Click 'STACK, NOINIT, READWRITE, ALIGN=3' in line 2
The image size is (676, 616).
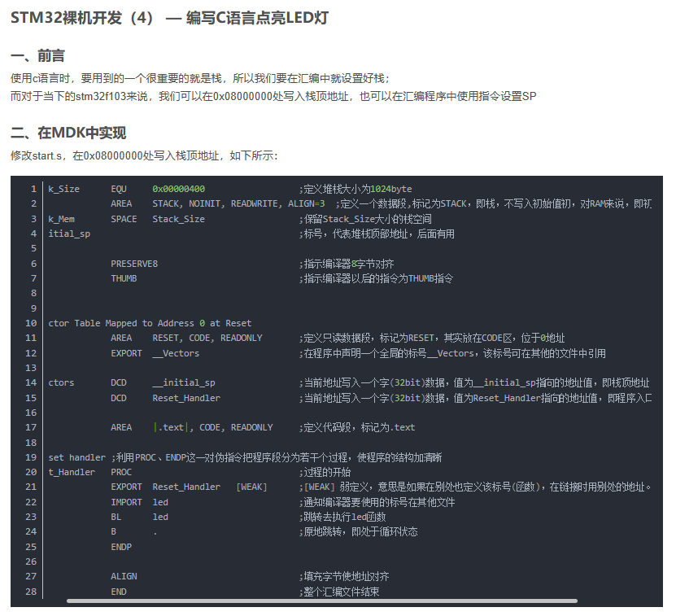238,203
